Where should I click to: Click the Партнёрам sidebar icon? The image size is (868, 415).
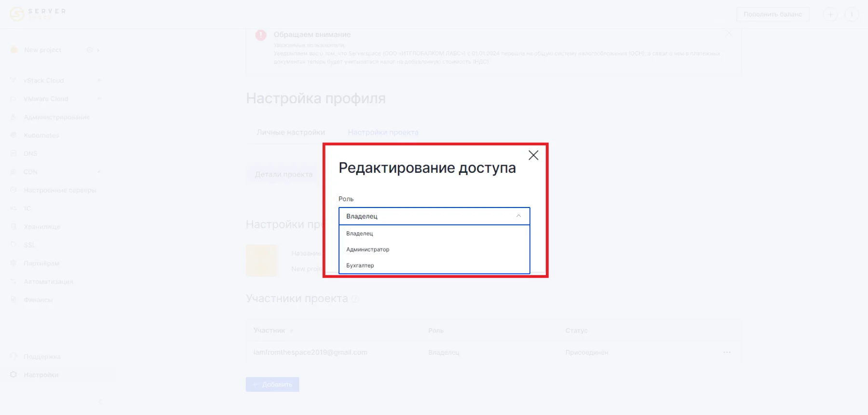(x=14, y=263)
